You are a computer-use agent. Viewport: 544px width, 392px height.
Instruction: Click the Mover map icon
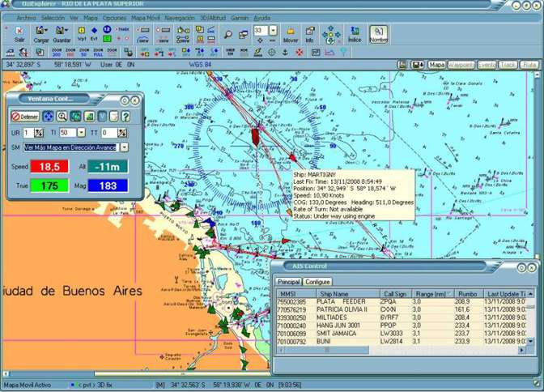pos(291,35)
